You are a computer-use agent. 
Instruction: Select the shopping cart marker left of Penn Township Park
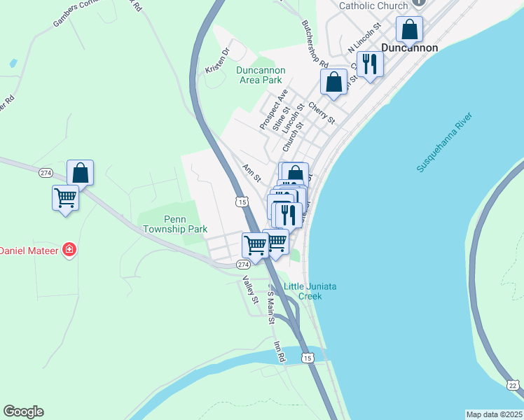coord(66,201)
